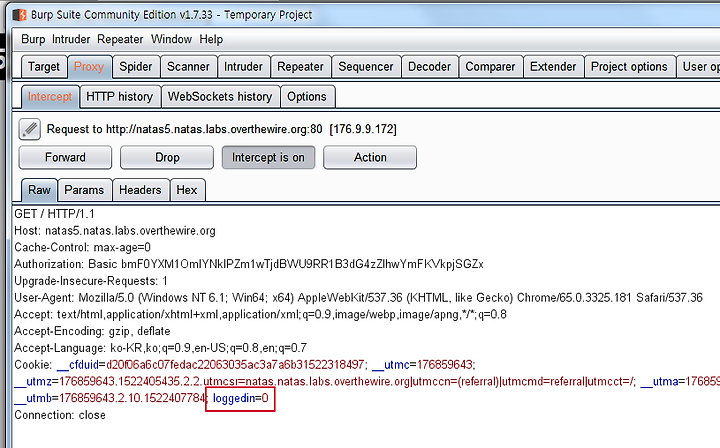Click the __utmc cookie value 176859643
Viewport: 720px width, 448px height.
click(x=444, y=365)
